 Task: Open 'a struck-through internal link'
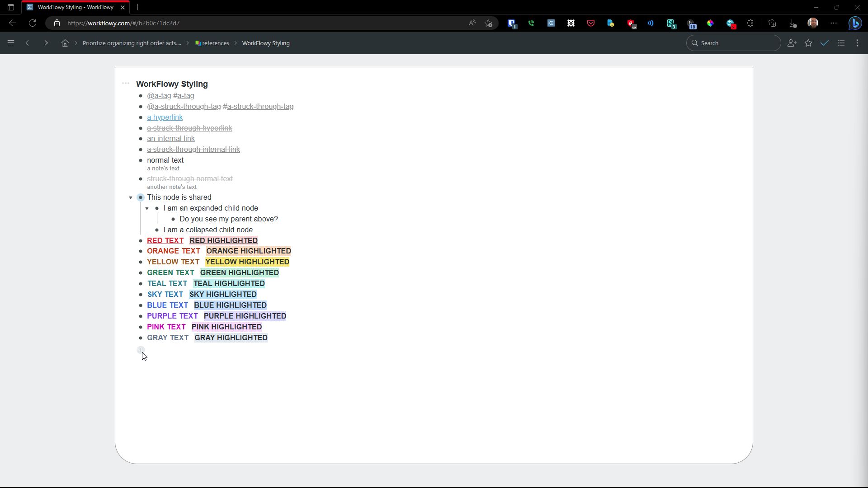193,150
